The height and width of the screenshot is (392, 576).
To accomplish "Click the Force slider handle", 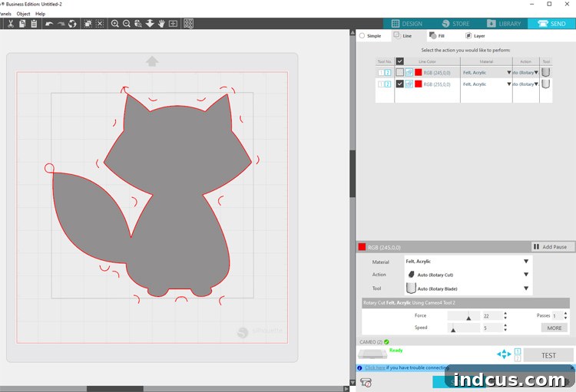I will click(x=468, y=318).
